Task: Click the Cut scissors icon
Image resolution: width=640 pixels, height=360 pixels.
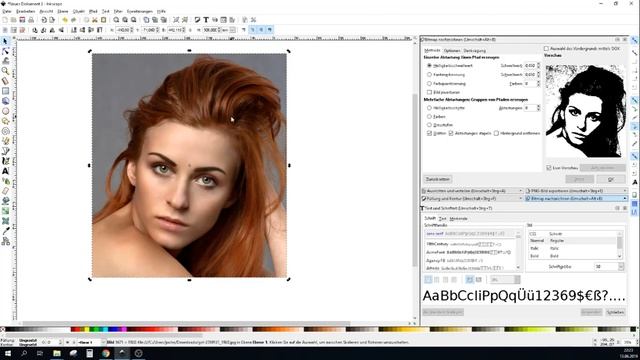Action: [x=95, y=20]
